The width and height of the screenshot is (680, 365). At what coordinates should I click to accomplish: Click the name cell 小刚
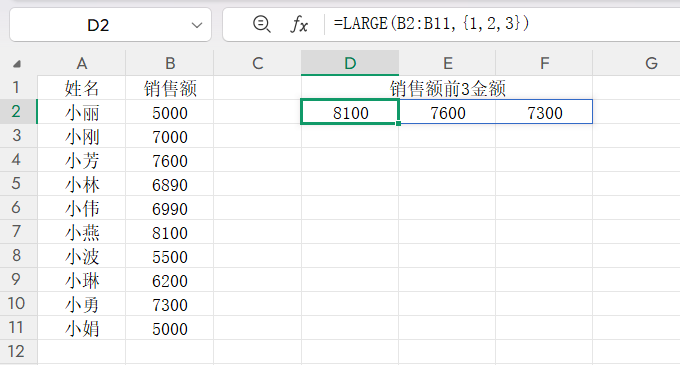click(82, 136)
